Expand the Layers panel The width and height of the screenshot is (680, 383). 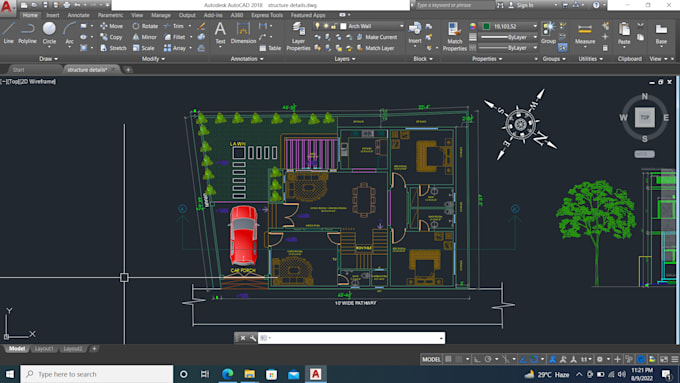click(x=345, y=59)
